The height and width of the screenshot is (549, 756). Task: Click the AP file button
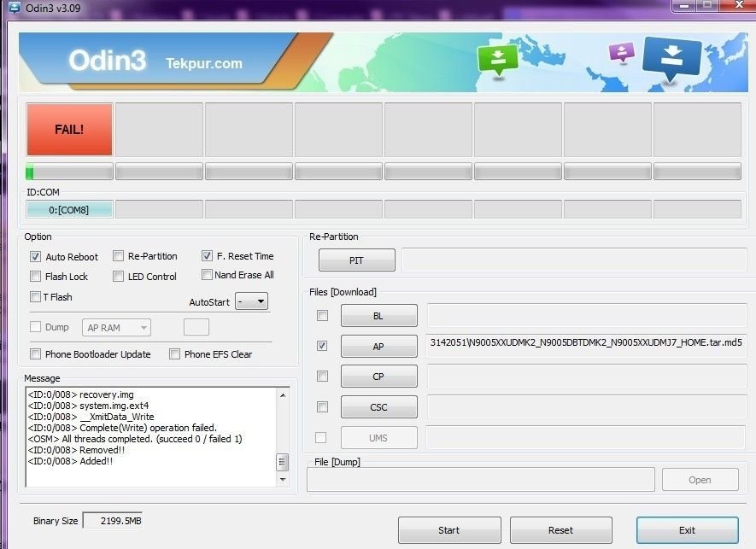(x=379, y=346)
